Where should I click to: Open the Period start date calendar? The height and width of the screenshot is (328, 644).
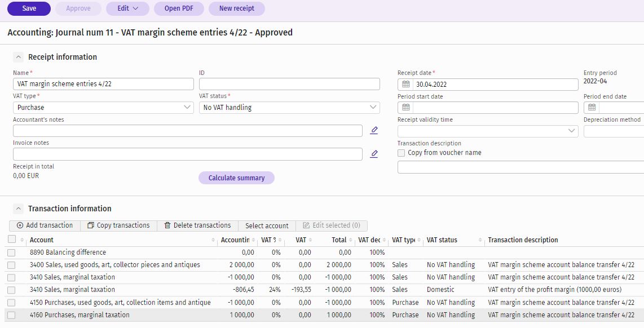click(x=406, y=108)
